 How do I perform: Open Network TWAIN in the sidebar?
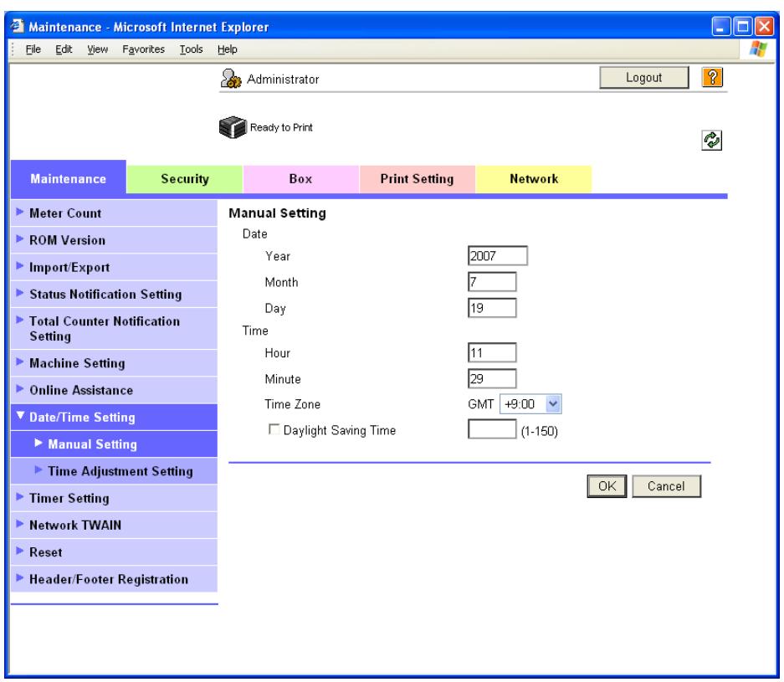click(x=114, y=525)
